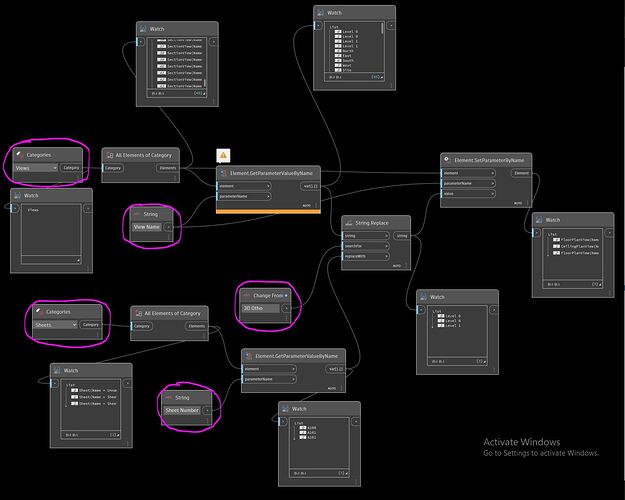Click auto lacing label on String Replace node
The image size is (625, 500).
(x=396, y=266)
